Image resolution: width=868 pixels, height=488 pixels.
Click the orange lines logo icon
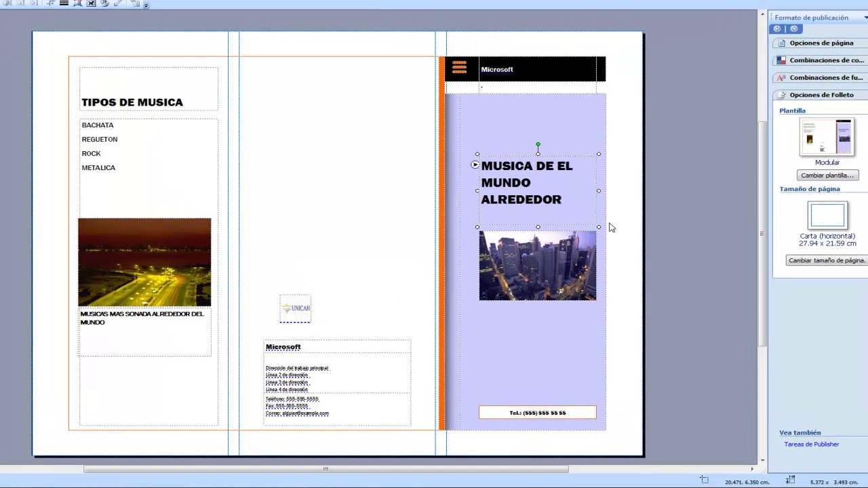tap(459, 67)
